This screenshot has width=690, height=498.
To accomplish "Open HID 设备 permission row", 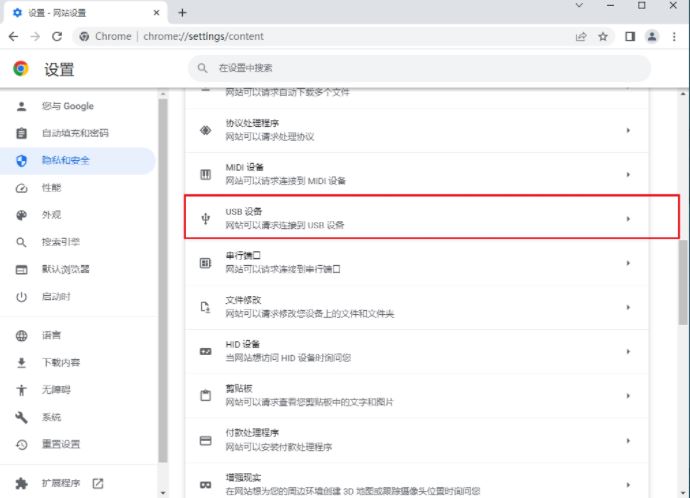I will pyautogui.click(x=416, y=352).
